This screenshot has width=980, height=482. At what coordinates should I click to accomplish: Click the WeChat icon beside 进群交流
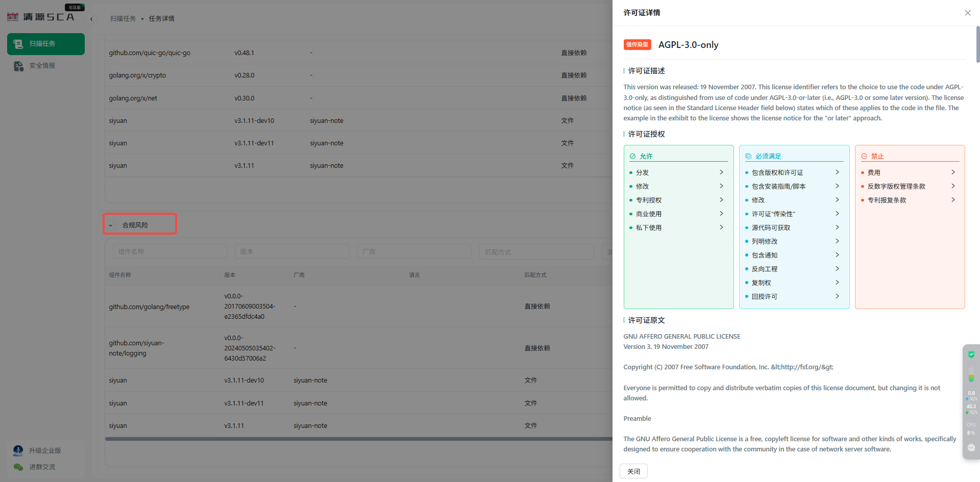(x=18, y=467)
